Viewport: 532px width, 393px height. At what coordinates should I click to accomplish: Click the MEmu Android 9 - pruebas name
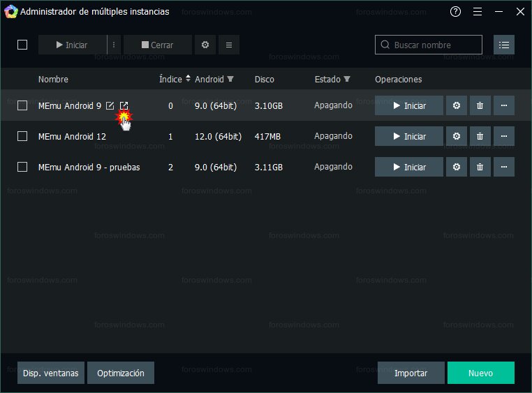(x=89, y=167)
